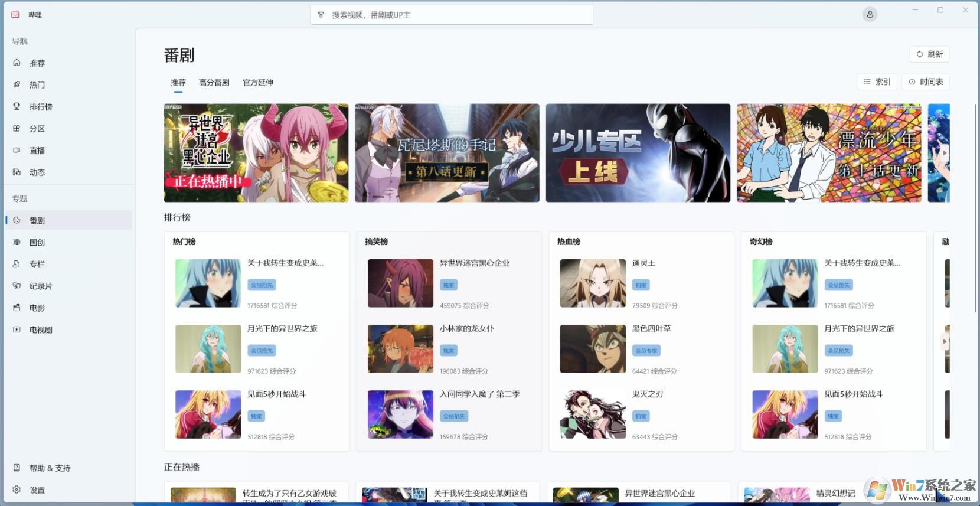Open 帮助 & 支持 page

pyautogui.click(x=68, y=468)
